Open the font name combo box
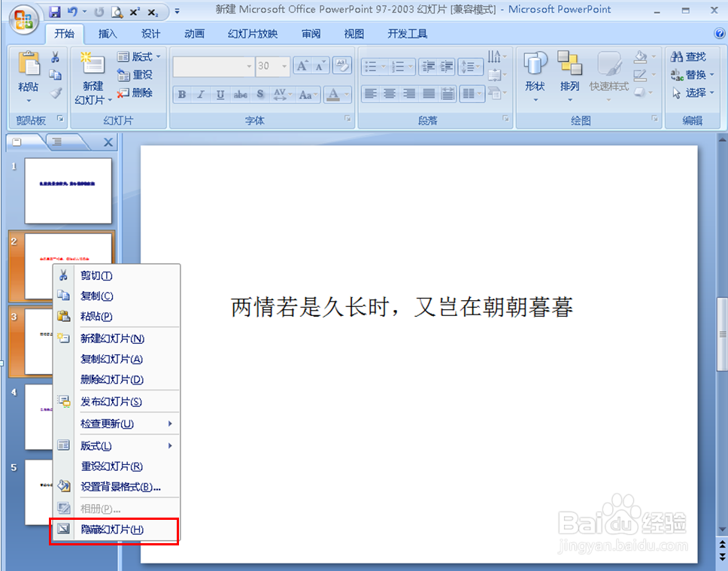This screenshot has height=571, width=728. tap(214, 66)
